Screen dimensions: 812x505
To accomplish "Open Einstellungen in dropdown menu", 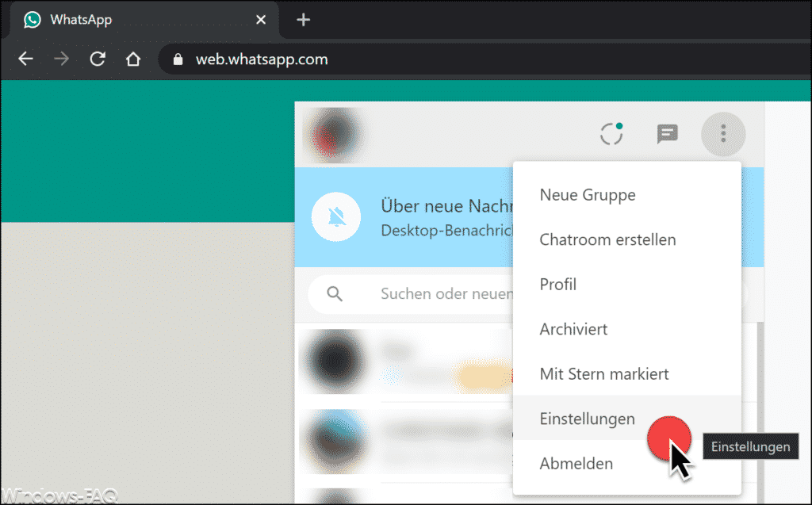I will tap(627, 418).
